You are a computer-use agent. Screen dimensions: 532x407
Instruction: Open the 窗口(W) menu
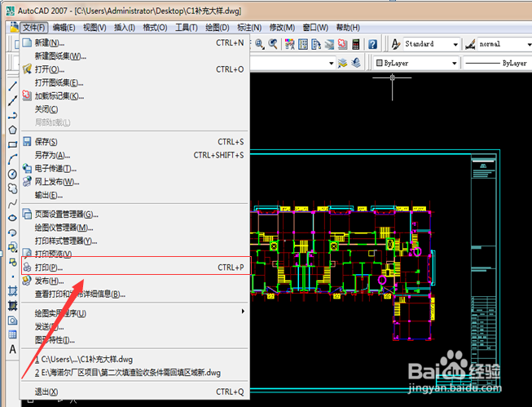coord(315,28)
